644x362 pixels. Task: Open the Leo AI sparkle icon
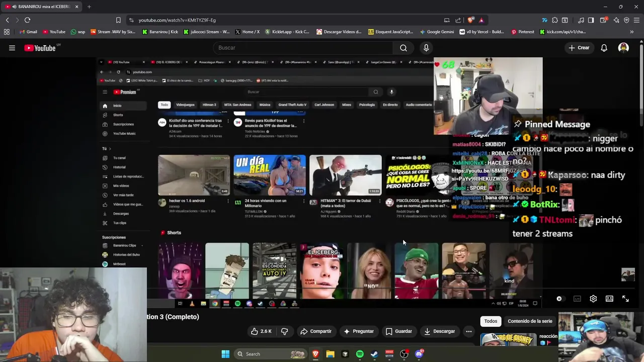tap(616, 20)
